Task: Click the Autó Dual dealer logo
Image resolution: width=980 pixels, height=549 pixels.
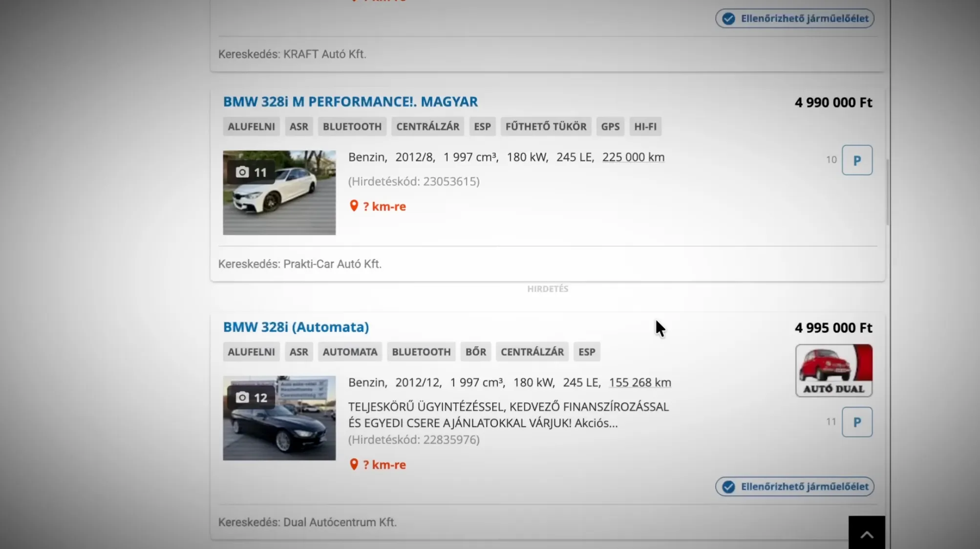Action: pos(834,370)
